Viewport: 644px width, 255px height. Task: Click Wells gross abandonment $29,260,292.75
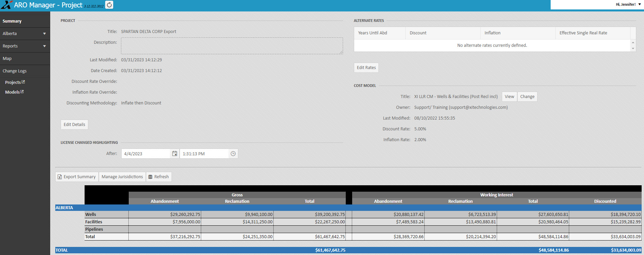coord(185,215)
